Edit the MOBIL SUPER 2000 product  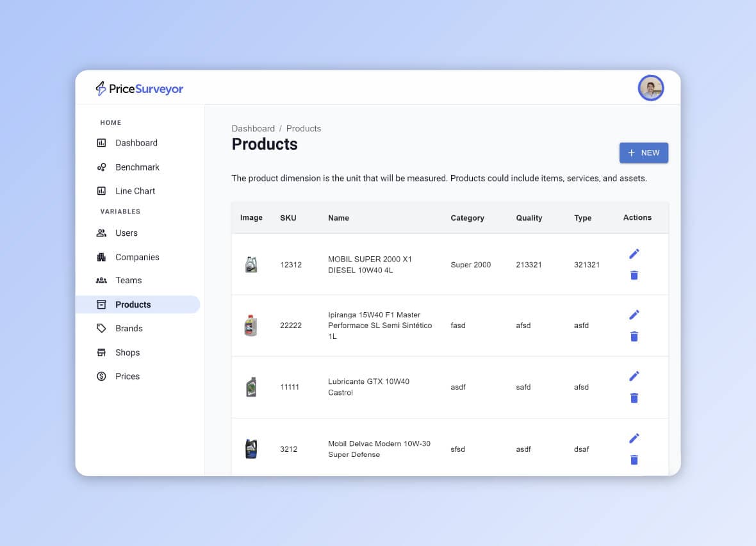(634, 254)
